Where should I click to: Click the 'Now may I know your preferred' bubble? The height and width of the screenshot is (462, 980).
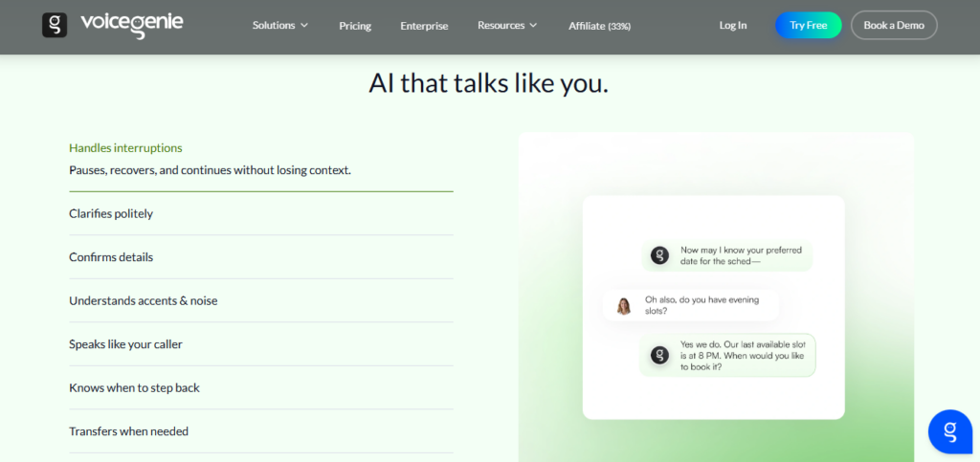click(x=727, y=255)
